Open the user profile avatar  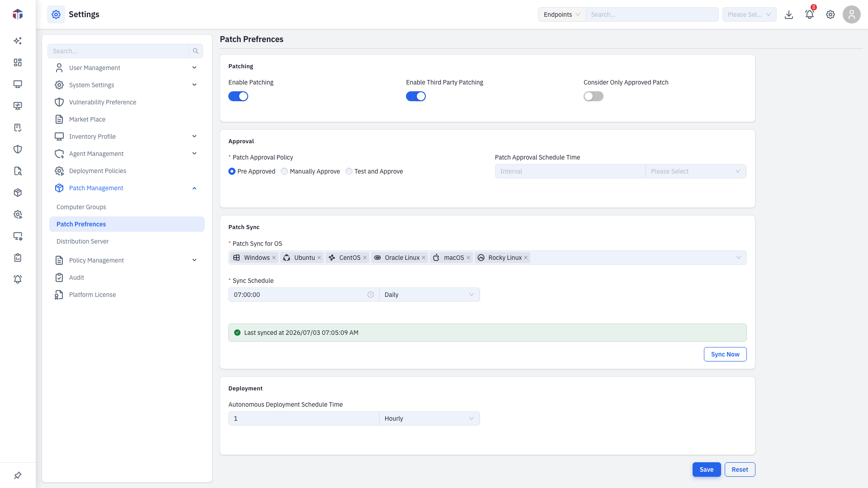[852, 14]
